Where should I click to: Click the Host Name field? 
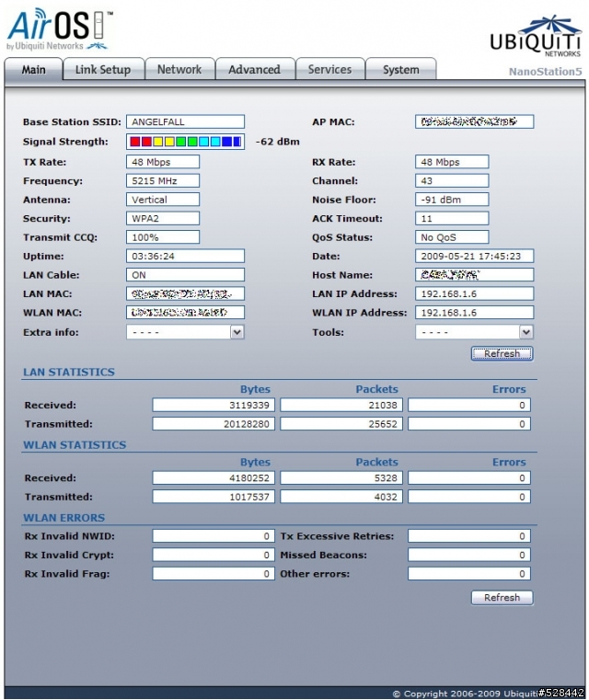click(474, 275)
